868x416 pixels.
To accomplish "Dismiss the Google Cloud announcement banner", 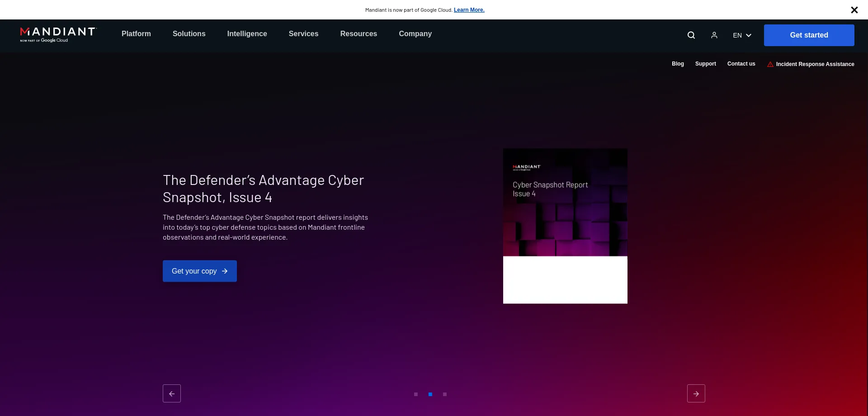I will [x=854, y=10].
